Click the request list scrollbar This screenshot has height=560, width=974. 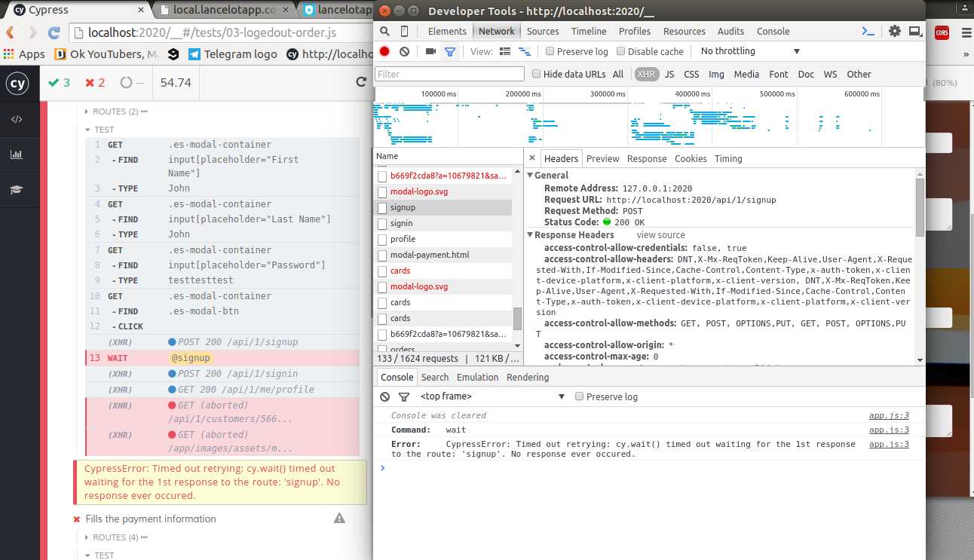click(517, 318)
